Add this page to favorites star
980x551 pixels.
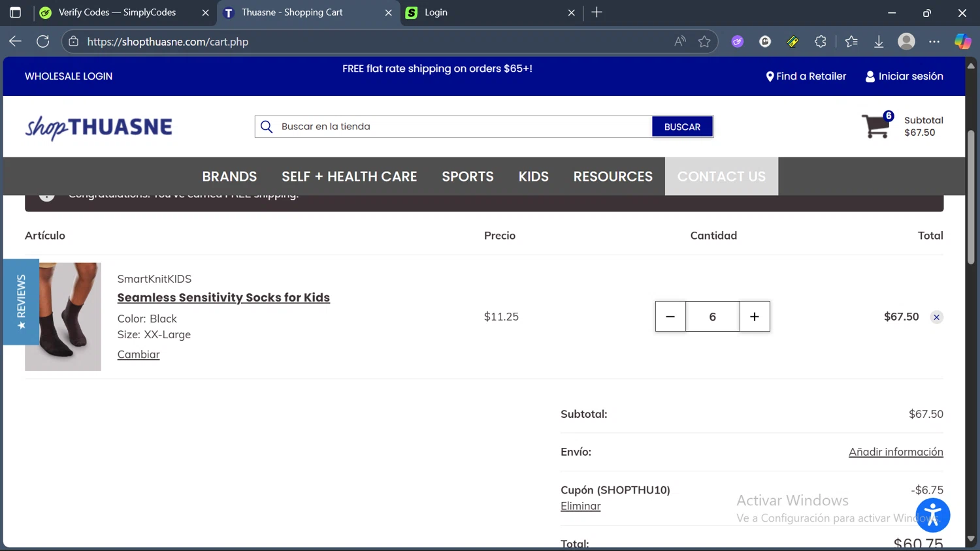coord(704,41)
